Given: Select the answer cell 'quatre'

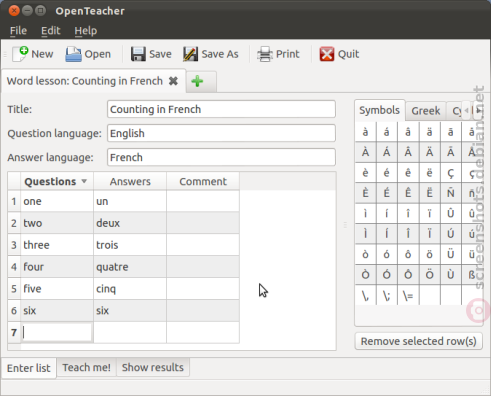Looking at the screenshot, I should tap(130, 267).
